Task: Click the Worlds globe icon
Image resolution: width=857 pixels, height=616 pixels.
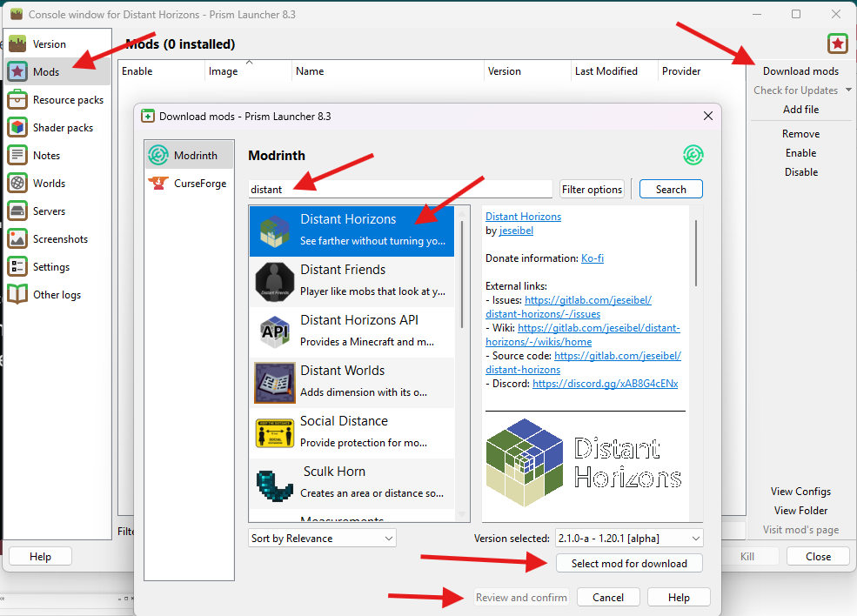Action: 17,184
